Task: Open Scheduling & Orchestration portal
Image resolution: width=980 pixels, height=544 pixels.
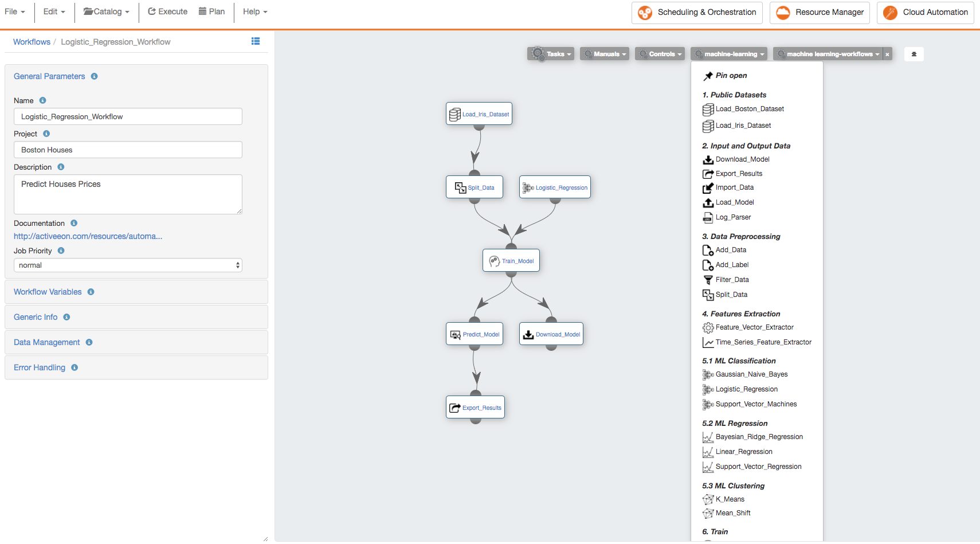Action: tap(697, 12)
